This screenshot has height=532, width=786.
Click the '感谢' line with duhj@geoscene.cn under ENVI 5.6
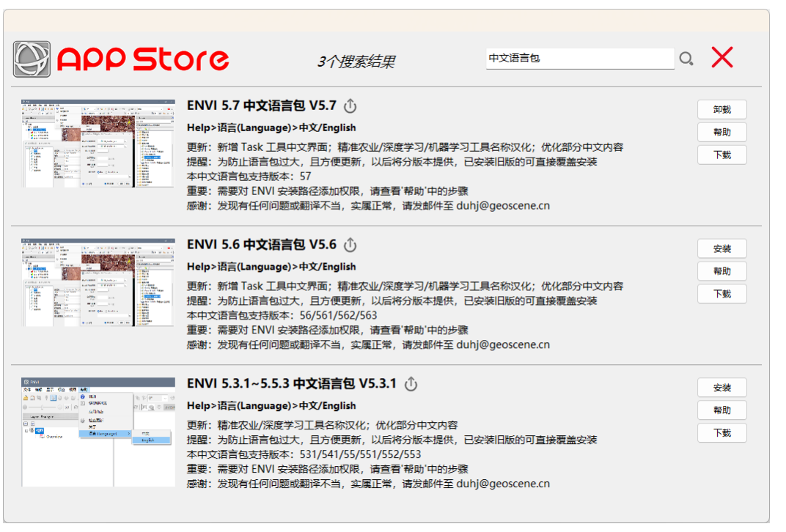368,344
